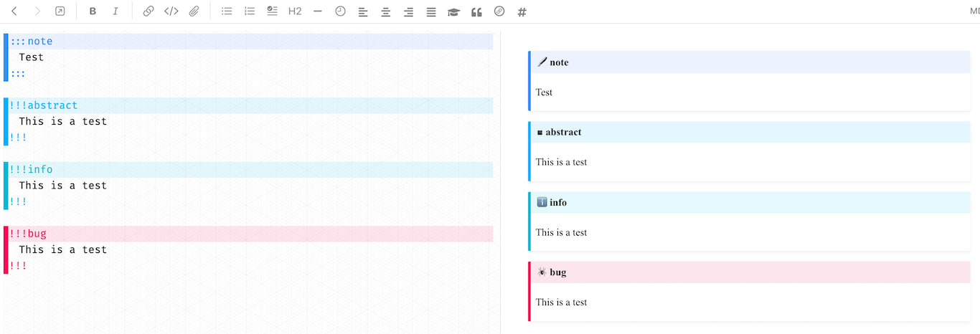Toggle italic formatting

(x=116, y=11)
